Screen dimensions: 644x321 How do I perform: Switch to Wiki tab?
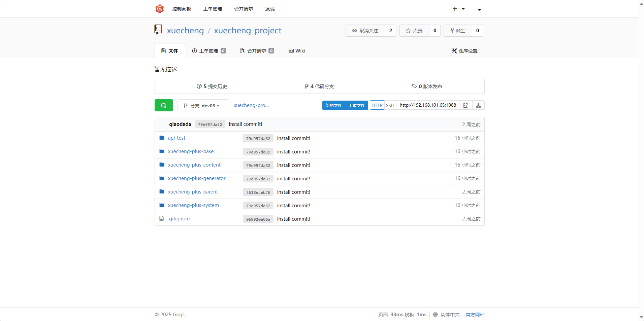pyautogui.click(x=297, y=51)
